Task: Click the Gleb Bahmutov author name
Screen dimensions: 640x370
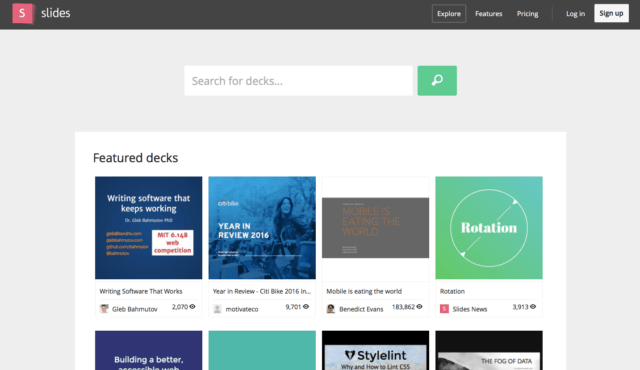Action: point(135,309)
